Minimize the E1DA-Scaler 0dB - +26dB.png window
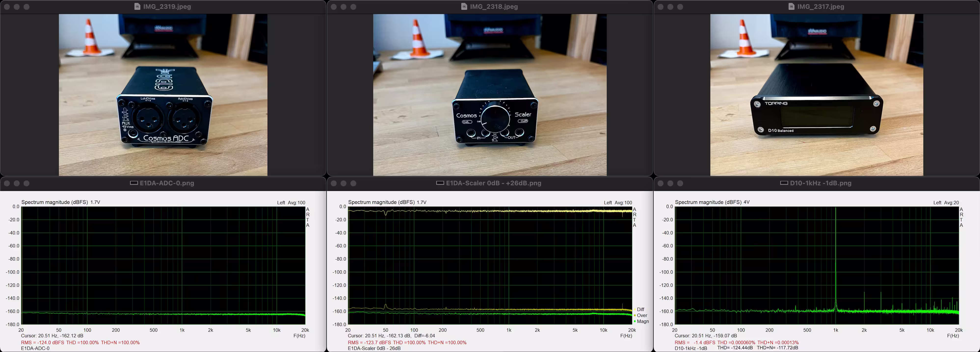The width and height of the screenshot is (980, 352). point(344,183)
